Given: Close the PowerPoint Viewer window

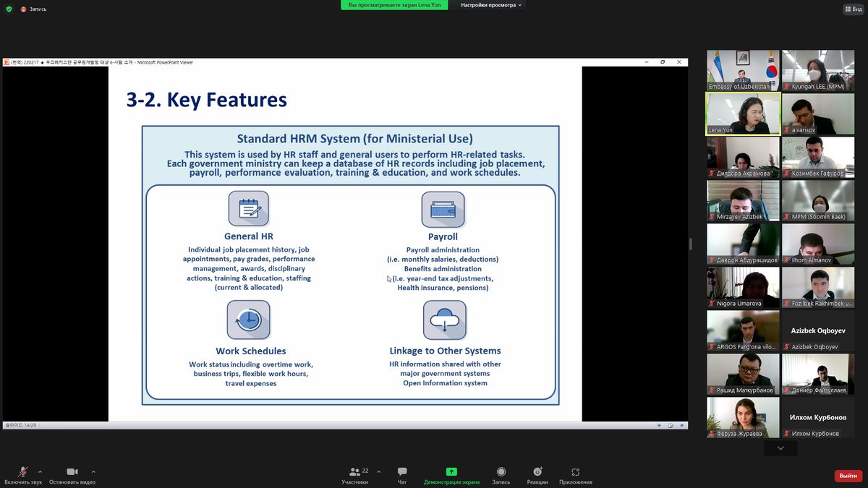Looking at the screenshot, I should pyautogui.click(x=678, y=62).
